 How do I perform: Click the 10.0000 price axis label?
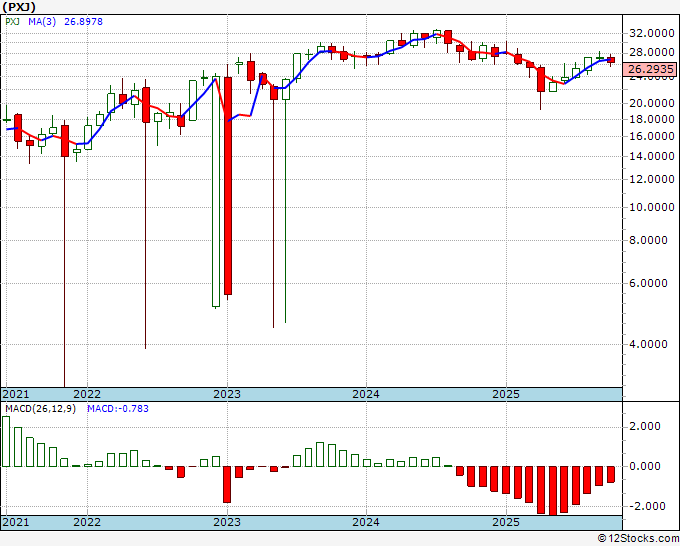click(x=652, y=207)
